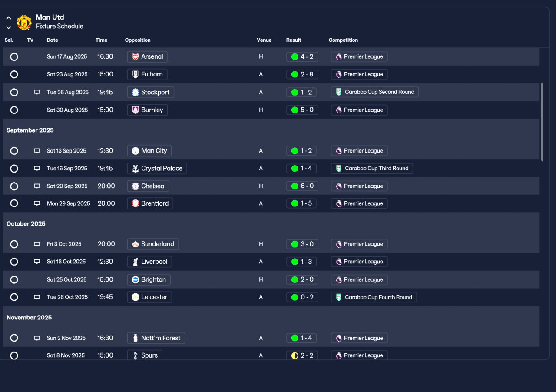Select the Chelsea fixture radio button
The width and height of the screenshot is (556, 392).
coord(14,186)
